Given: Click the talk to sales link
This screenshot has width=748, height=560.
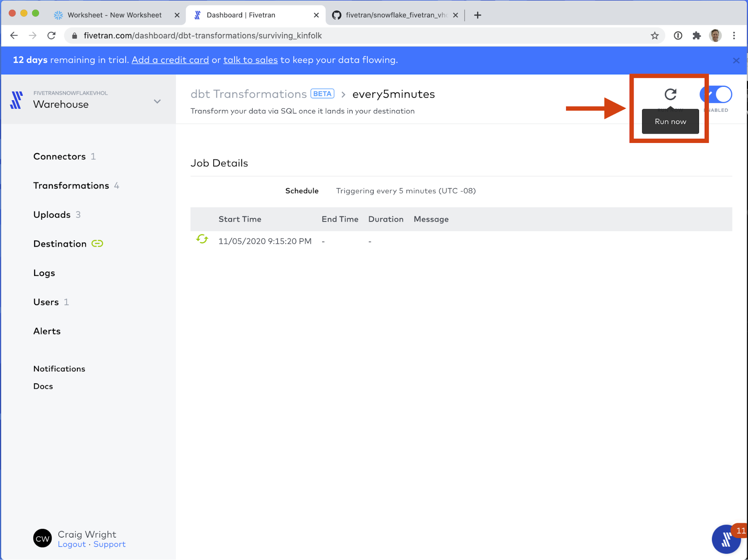Looking at the screenshot, I should click(x=250, y=60).
